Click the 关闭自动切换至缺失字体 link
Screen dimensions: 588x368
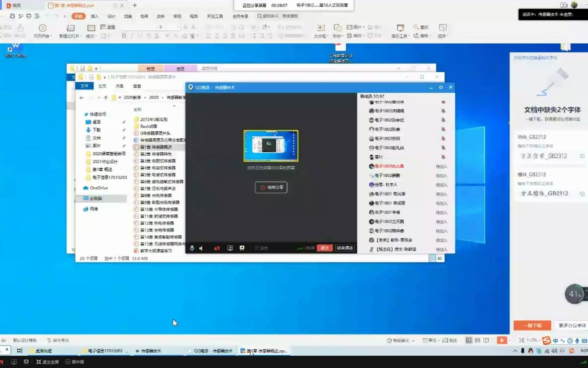(x=535, y=58)
